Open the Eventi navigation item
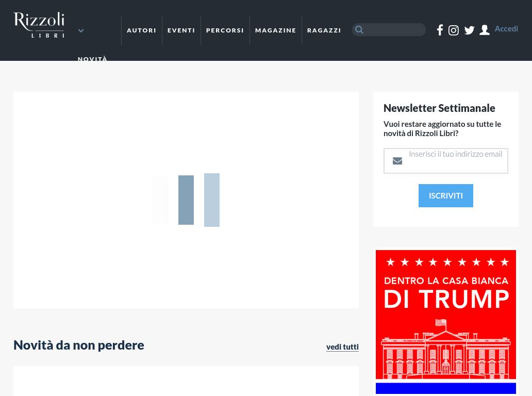 coord(181,30)
